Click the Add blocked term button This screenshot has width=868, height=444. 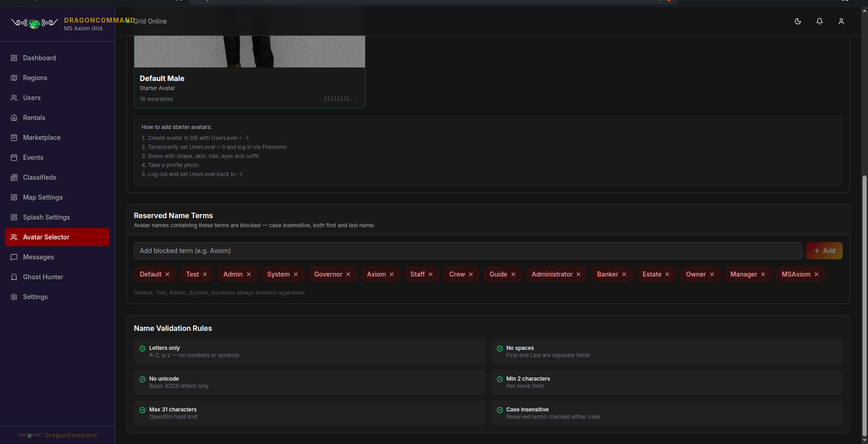(x=824, y=251)
